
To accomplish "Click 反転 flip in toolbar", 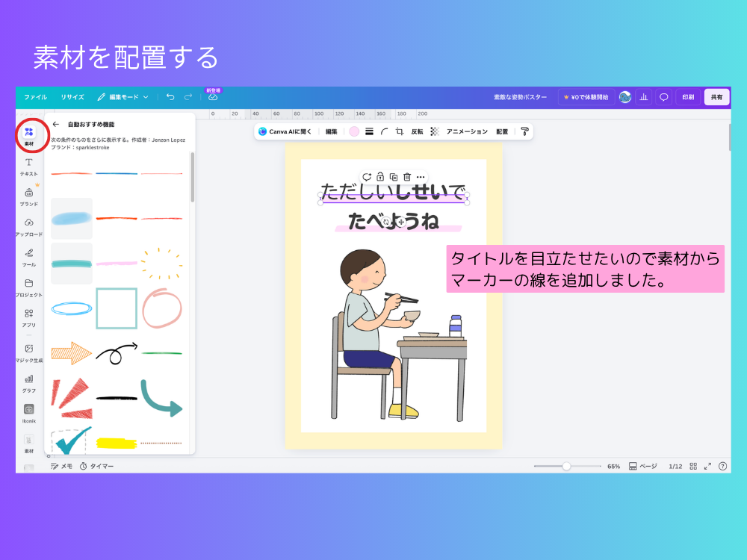I will coord(418,131).
